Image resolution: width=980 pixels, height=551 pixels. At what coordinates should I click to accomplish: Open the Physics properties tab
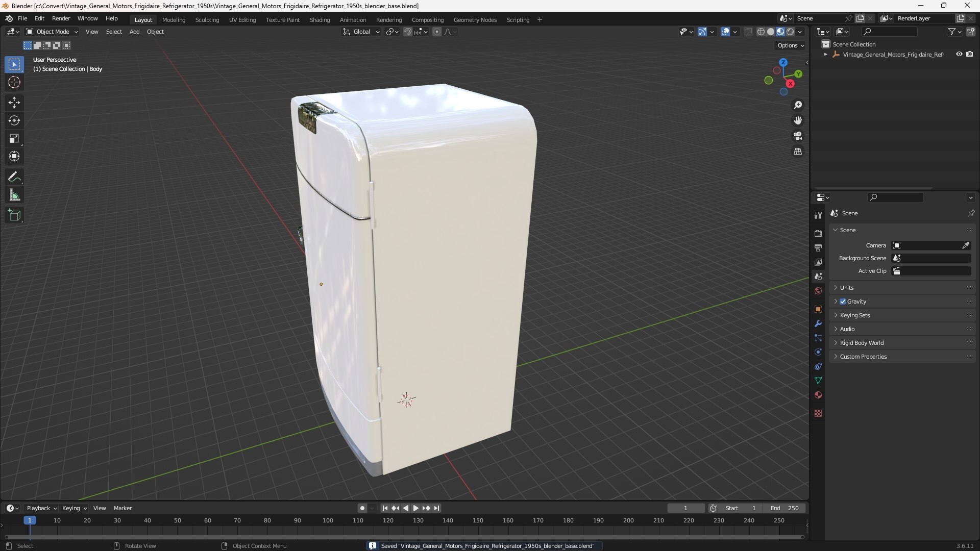point(818,352)
